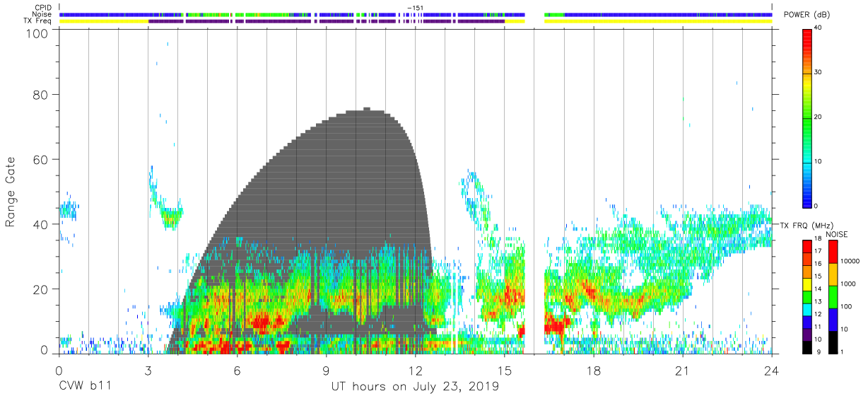
Task: Click the 30 tick on power colorbar
Action: pyautogui.click(x=818, y=73)
